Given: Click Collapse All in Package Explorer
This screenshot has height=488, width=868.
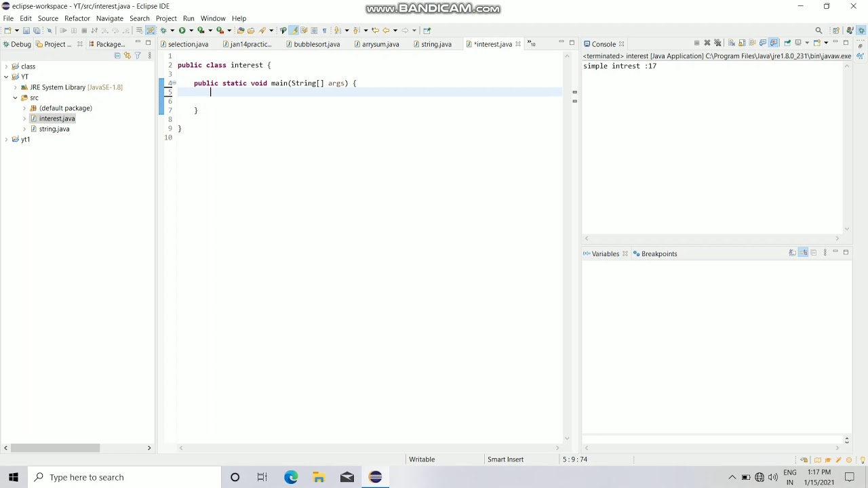Looking at the screenshot, I should tap(117, 56).
